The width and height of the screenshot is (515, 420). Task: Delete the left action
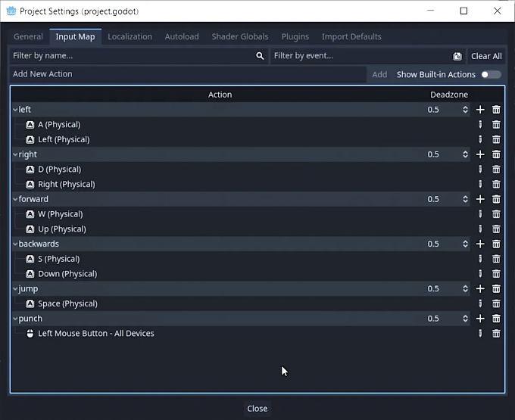496,110
